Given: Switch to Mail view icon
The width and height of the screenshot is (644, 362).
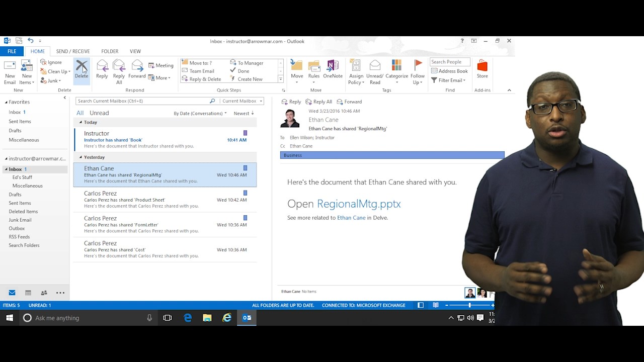Looking at the screenshot, I should [x=12, y=293].
